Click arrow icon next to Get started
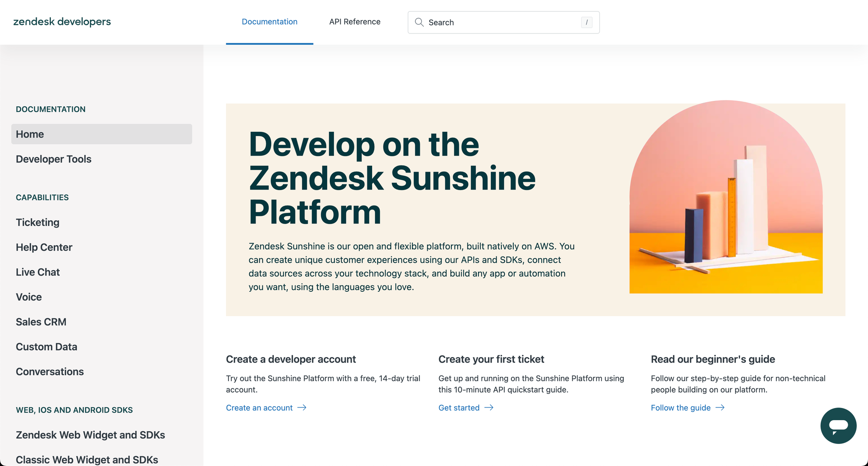This screenshot has width=868, height=466. (489, 407)
